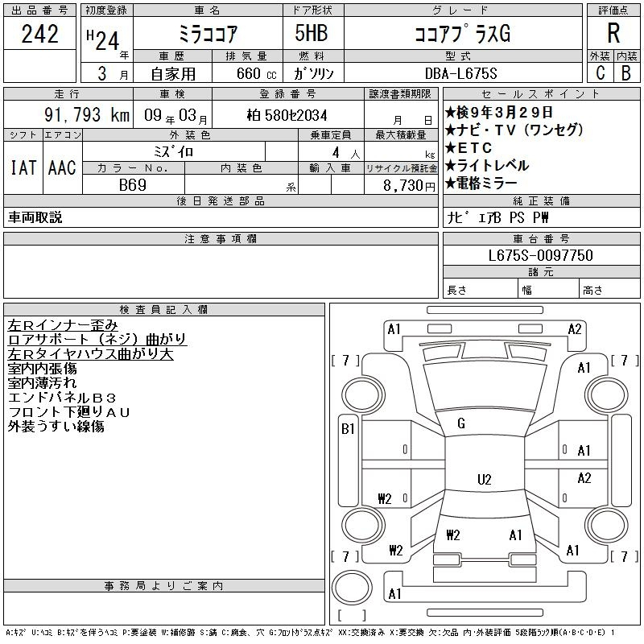644x644 pixels.
Task: Click lot number 242
Action: pyautogui.click(x=39, y=34)
